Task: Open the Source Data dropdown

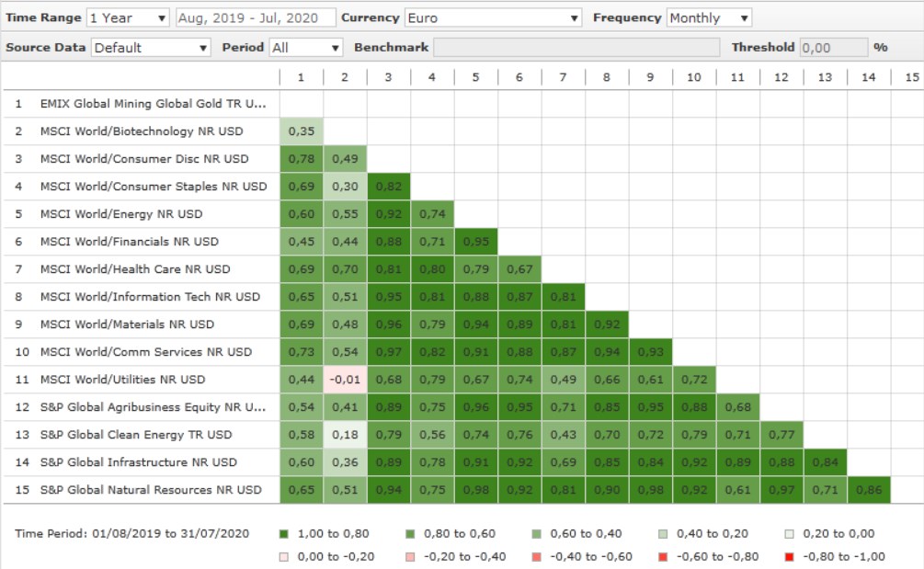Action: tap(151, 48)
